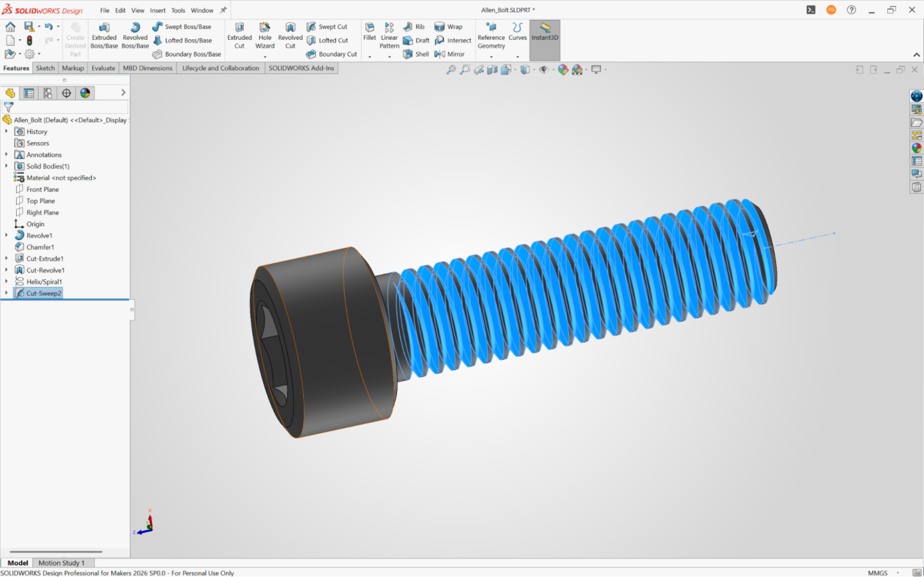The height and width of the screenshot is (577, 924).
Task: Open the Apply Scene icon
Action: (x=577, y=70)
